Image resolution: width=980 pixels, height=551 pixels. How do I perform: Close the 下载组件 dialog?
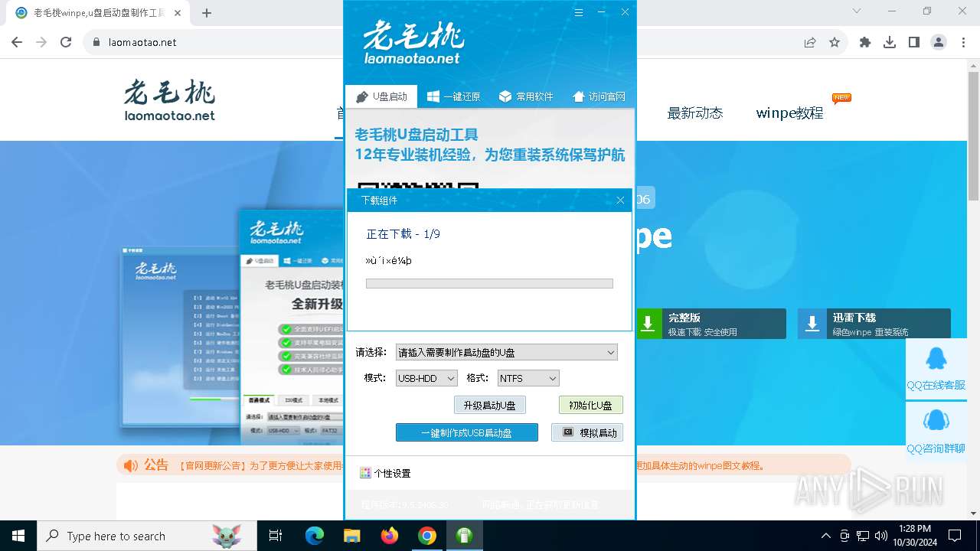pos(620,201)
